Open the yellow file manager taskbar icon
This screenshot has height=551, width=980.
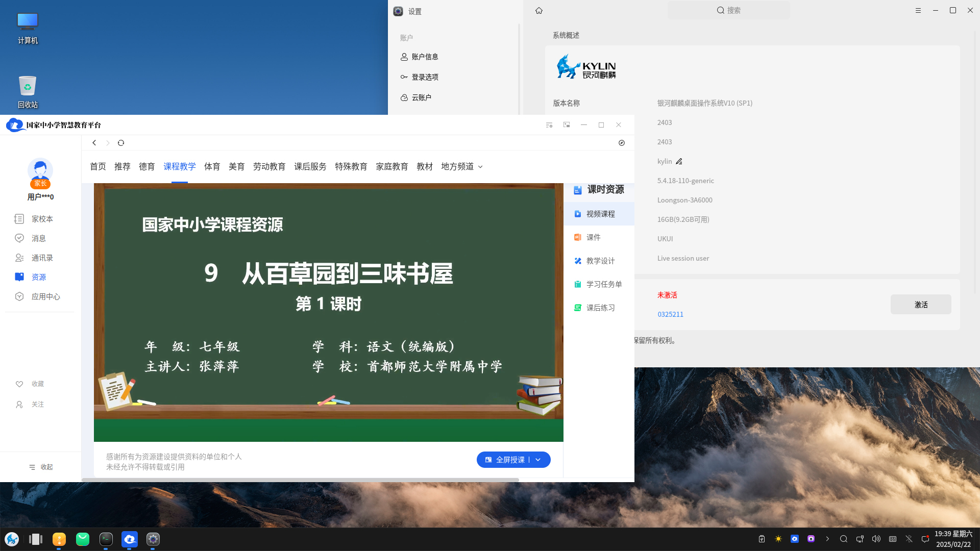tap(59, 539)
